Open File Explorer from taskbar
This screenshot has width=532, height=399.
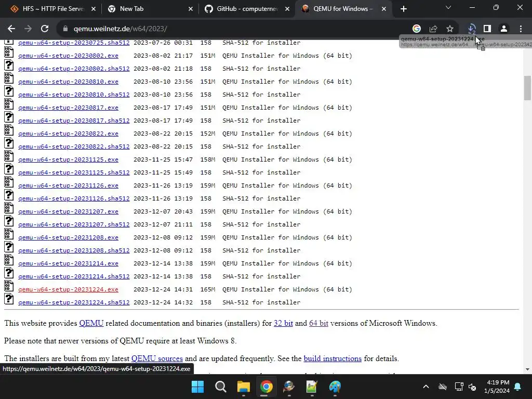[243, 387]
